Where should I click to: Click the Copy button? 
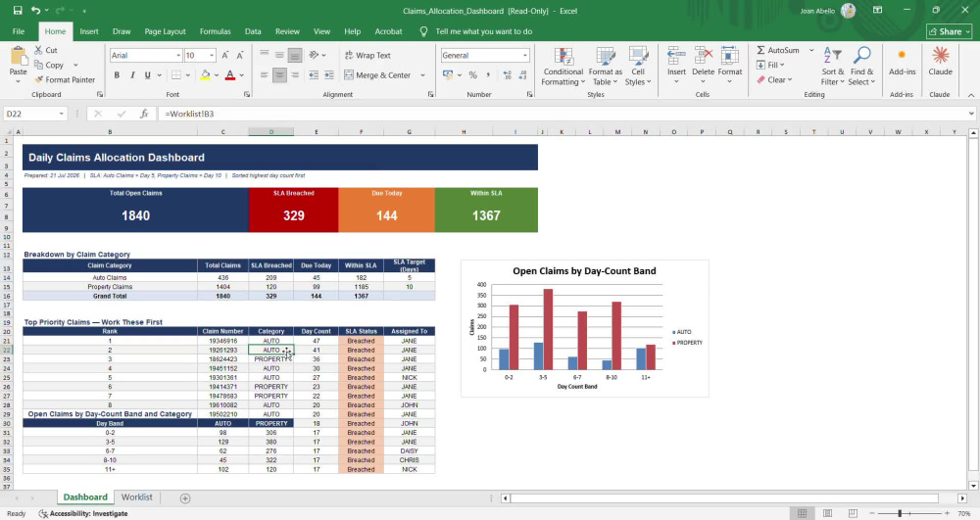[49, 65]
